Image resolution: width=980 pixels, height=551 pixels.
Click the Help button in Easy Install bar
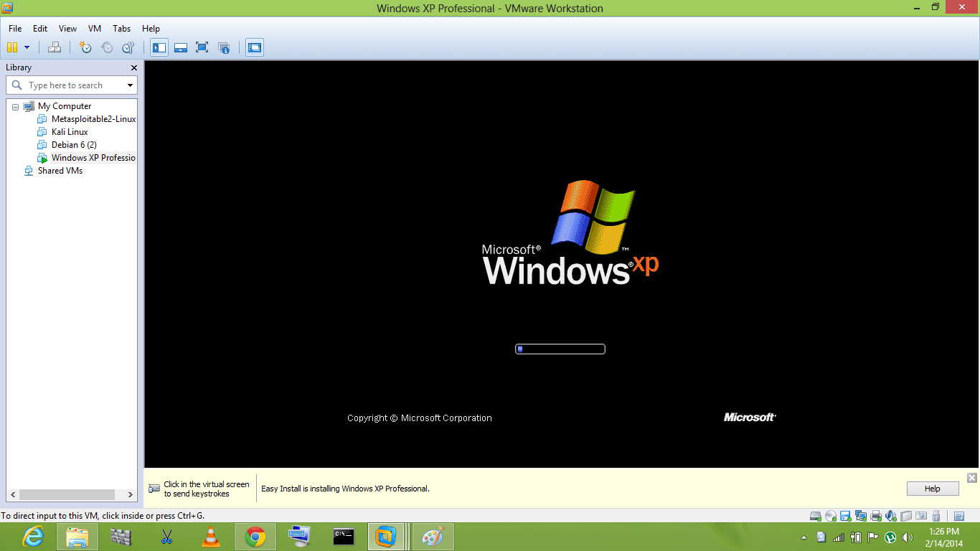[x=932, y=489]
